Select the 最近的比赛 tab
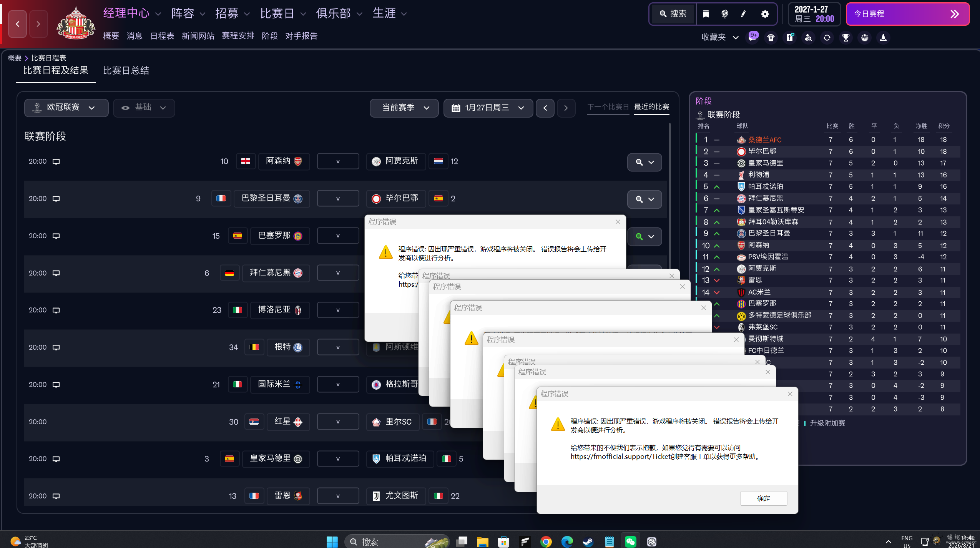This screenshot has width=980, height=548. pyautogui.click(x=651, y=107)
